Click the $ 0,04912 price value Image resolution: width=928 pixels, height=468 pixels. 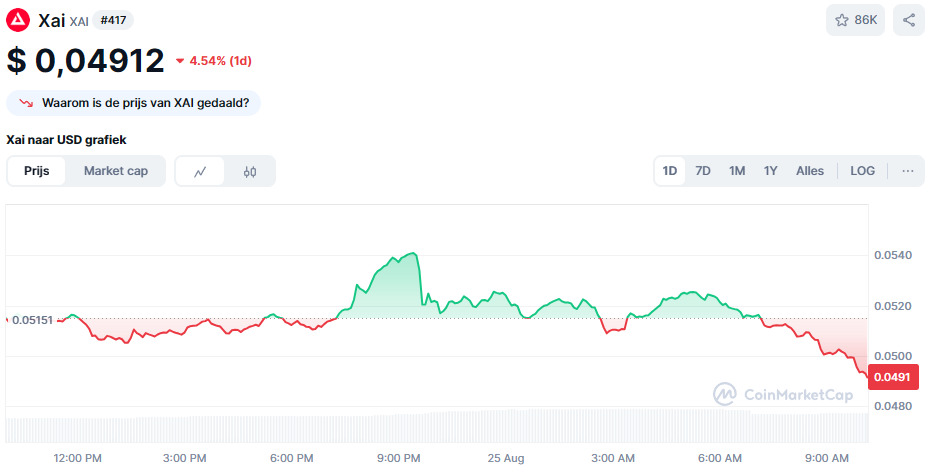click(85, 60)
